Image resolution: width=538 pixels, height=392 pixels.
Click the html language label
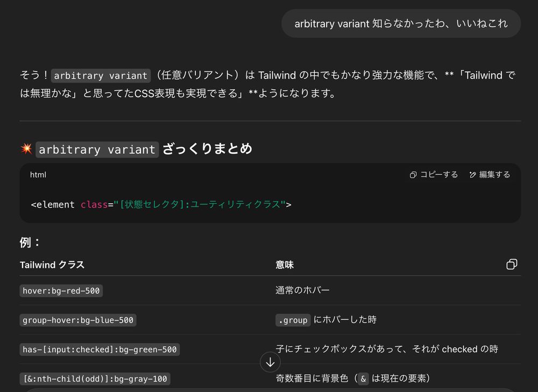[38, 175]
